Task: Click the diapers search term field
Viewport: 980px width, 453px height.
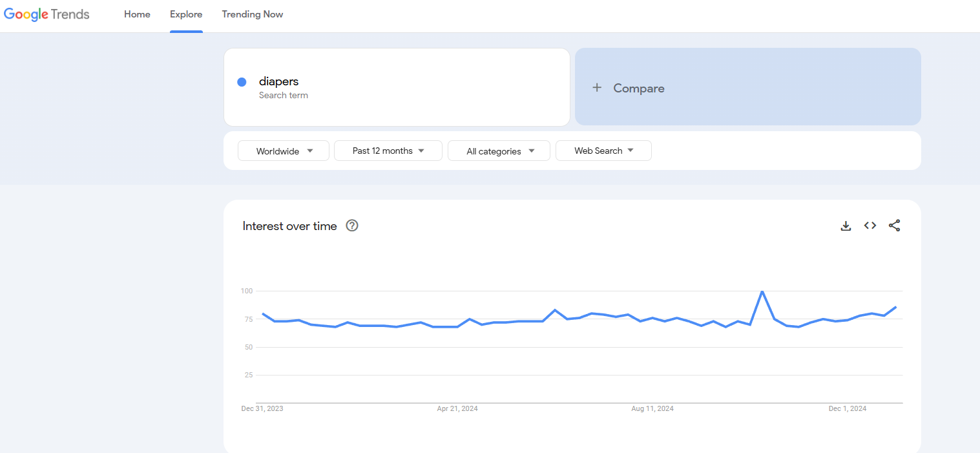Action: [x=397, y=87]
